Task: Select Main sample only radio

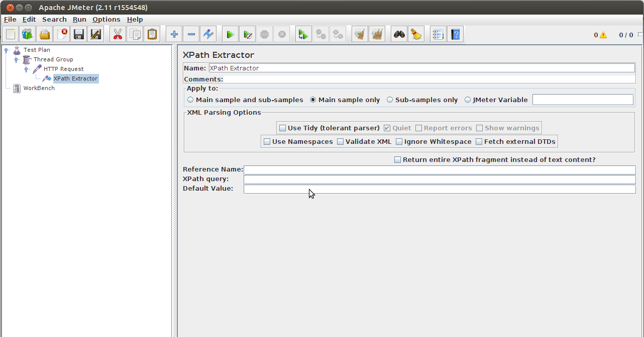Action: point(313,100)
